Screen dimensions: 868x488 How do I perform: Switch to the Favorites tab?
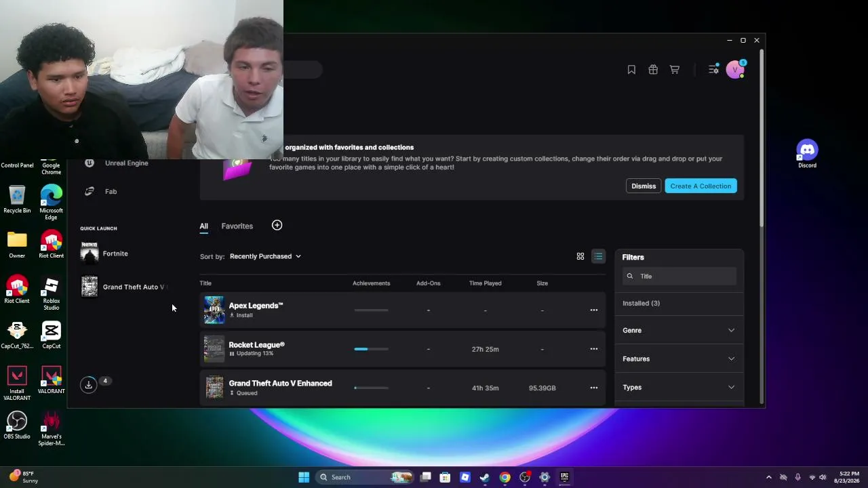[237, 226]
